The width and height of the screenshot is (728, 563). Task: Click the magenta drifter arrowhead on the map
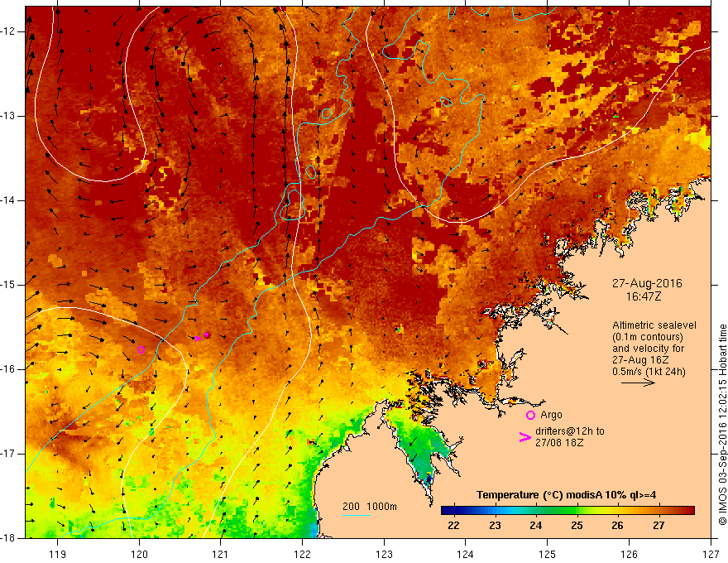click(199, 338)
